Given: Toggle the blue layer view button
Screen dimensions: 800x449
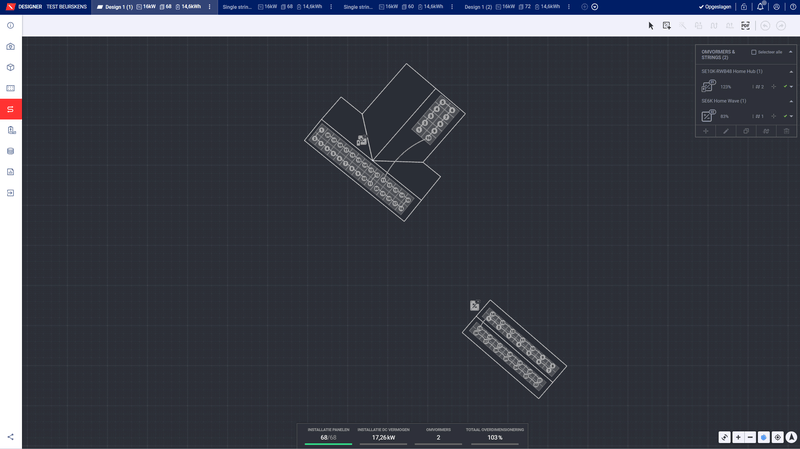Looking at the screenshot, I should point(764,437).
